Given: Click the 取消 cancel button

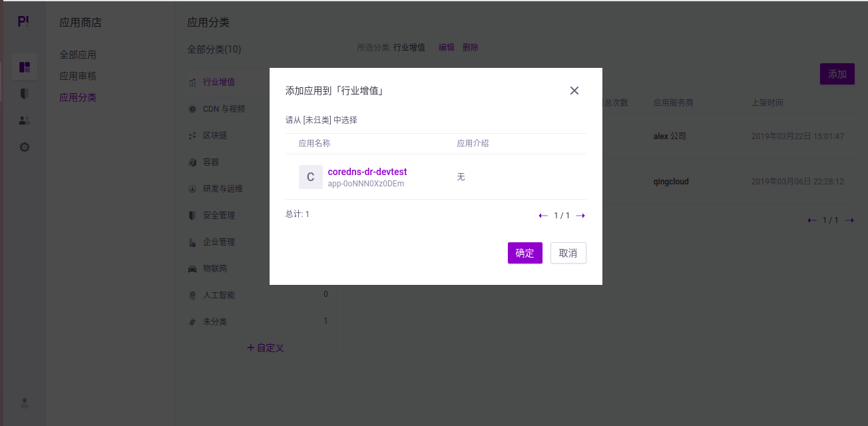Looking at the screenshot, I should coord(568,253).
